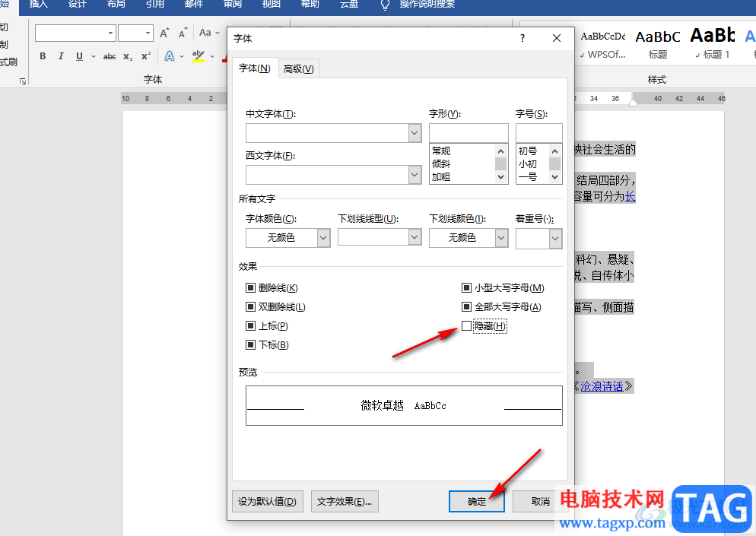This screenshot has width=756, height=536.
Task: Apply text highlight color pen icon
Action: click(x=199, y=56)
